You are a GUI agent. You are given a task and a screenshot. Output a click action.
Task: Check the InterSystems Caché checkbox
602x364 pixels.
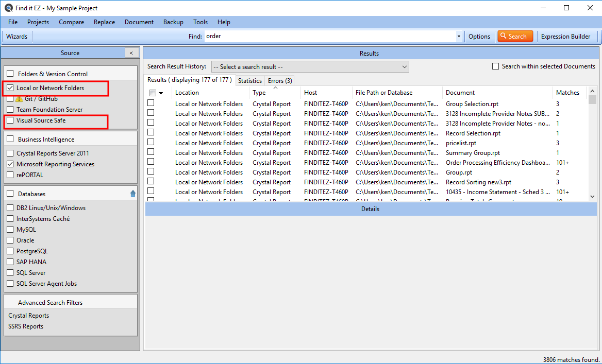[10, 219]
